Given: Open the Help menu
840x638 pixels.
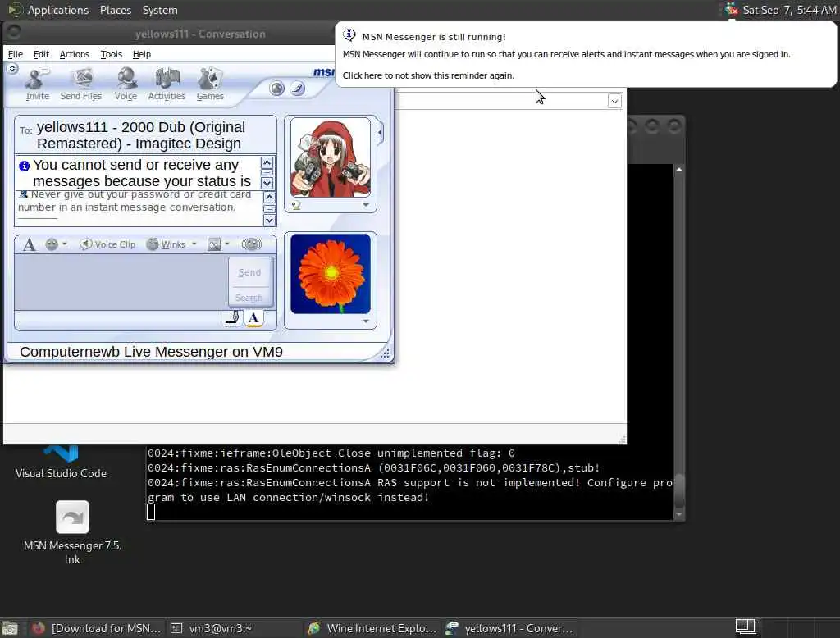Looking at the screenshot, I should click(x=142, y=54).
